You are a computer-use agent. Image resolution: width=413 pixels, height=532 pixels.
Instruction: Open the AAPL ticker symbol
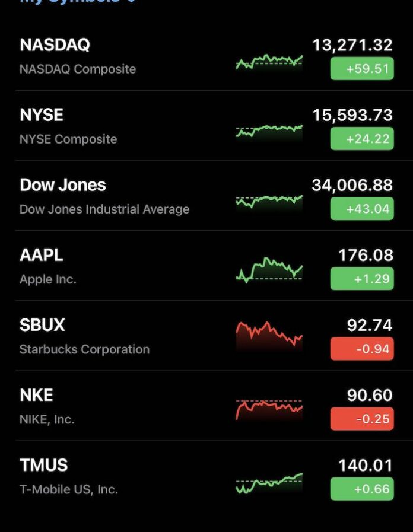[42, 255]
